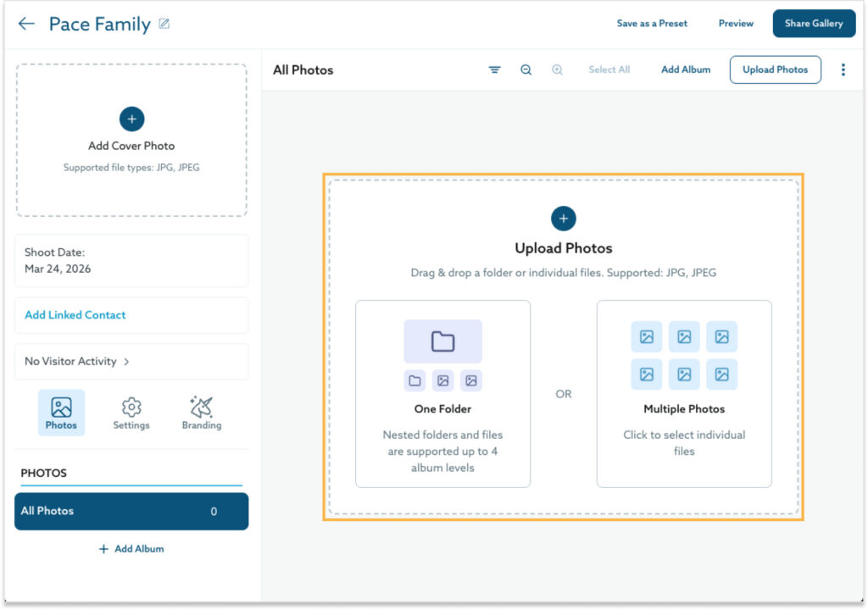Click Save as a Preset

coord(652,24)
